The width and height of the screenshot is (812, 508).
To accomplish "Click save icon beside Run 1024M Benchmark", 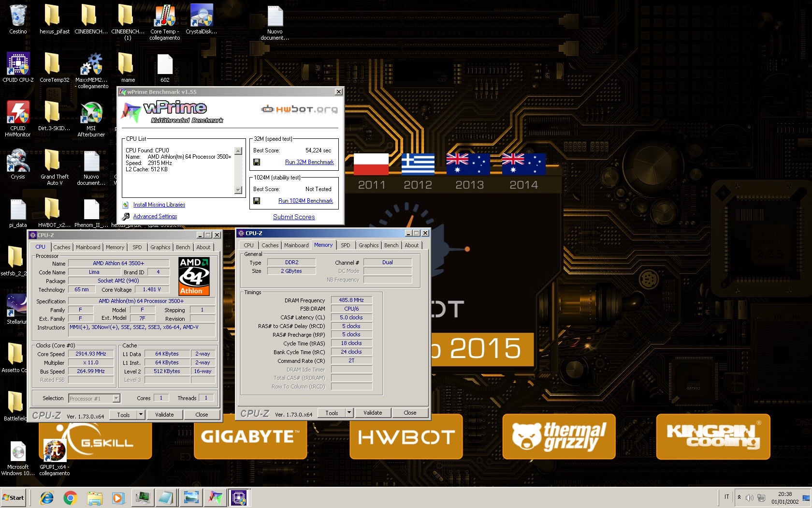I will (257, 201).
